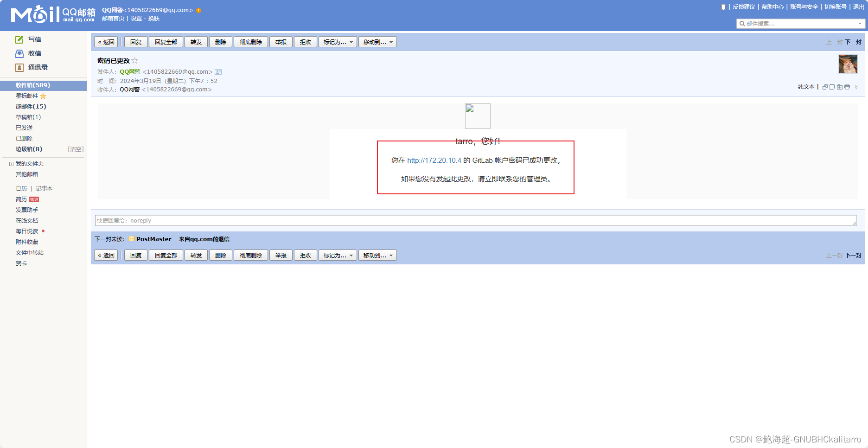Screen dimensions: 868x448
Task: Go to next email via bottom 下一封
Action: pos(853,256)
